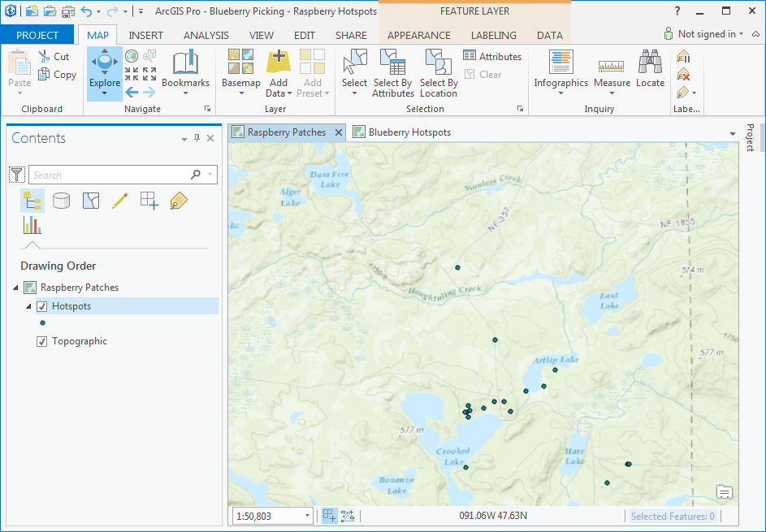The height and width of the screenshot is (532, 766).
Task: Click the Fixed Zoom Out arrows icon
Action: tap(149, 74)
